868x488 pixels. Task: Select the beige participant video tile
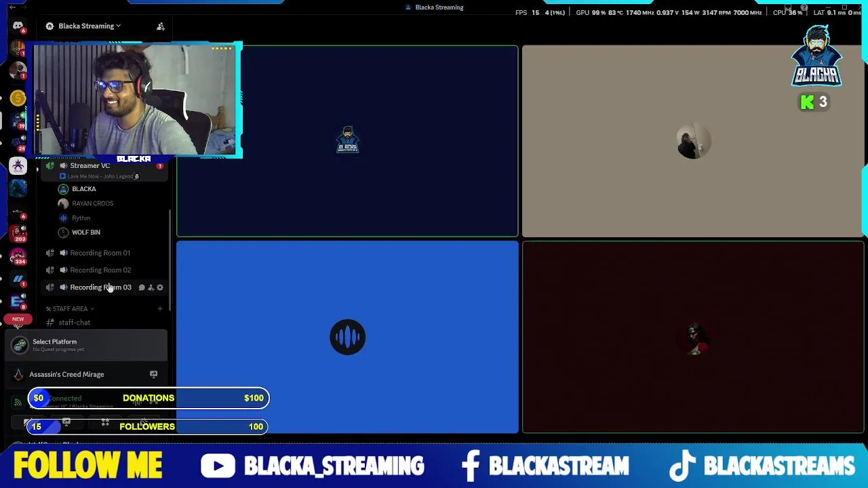693,141
